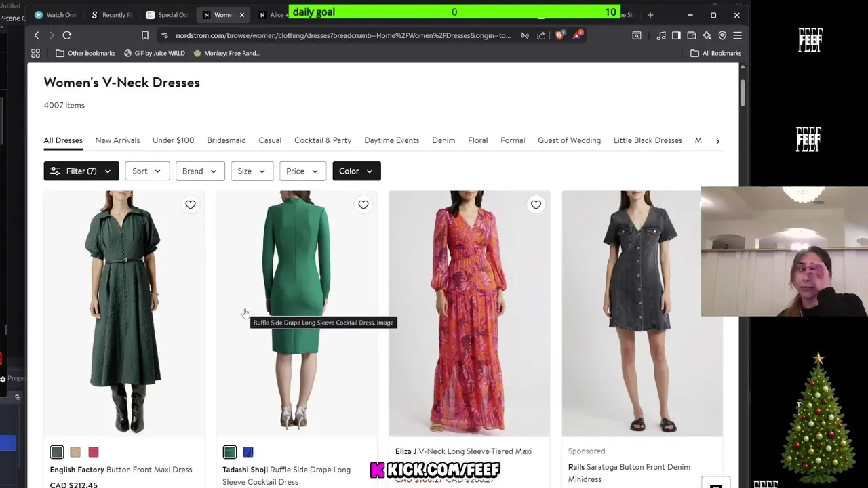
Task: Open the new tab plus button
Action: point(650,14)
